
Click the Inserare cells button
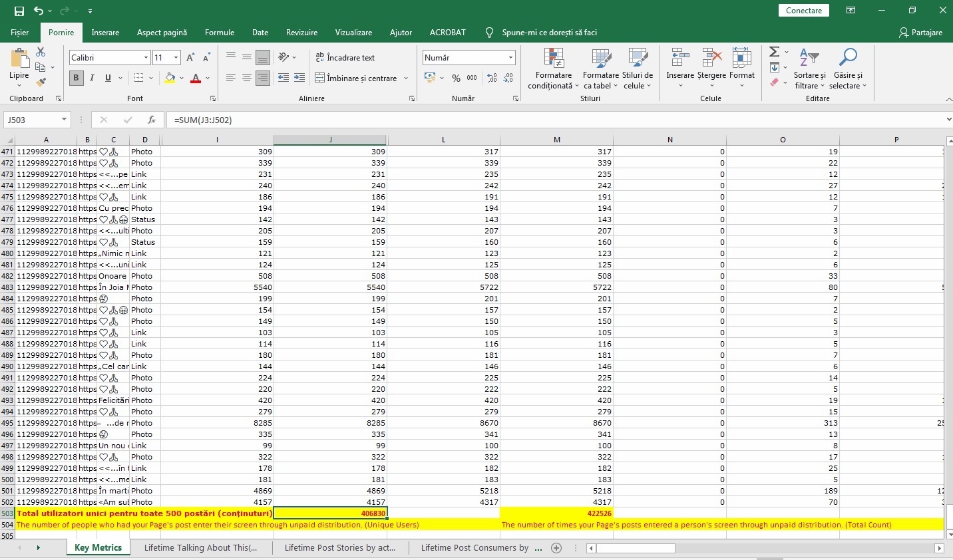pos(680,69)
